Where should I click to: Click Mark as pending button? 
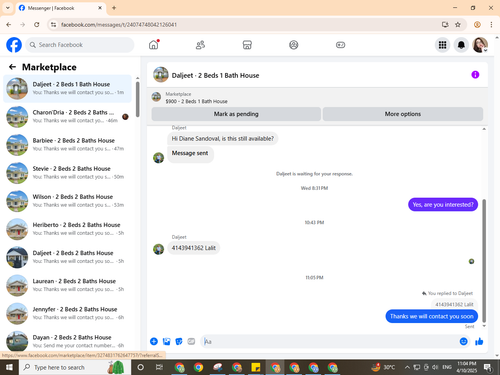click(236, 114)
